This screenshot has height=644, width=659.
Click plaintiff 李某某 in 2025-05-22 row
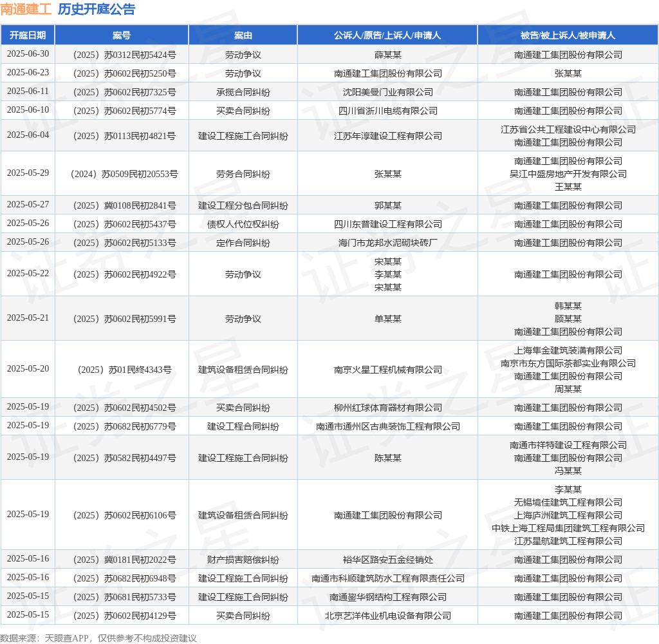(x=387, y=275)
